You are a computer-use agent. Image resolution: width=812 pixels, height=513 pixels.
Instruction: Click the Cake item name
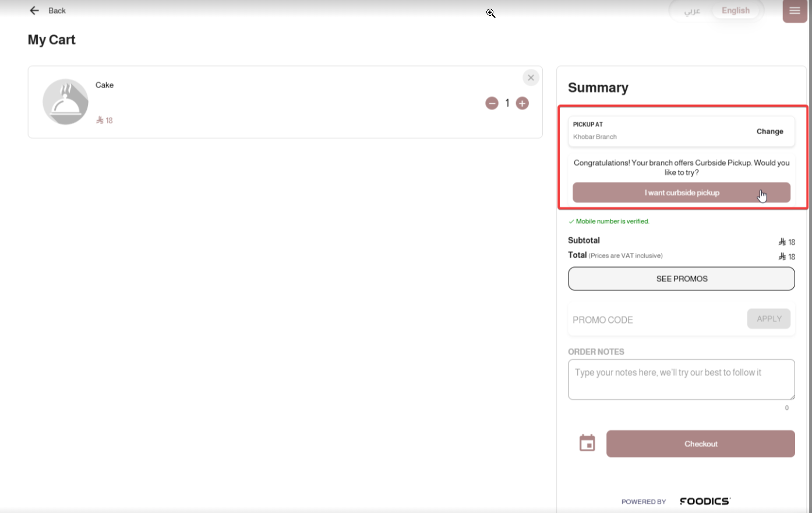pyautogui.click(x=105, y=85)
